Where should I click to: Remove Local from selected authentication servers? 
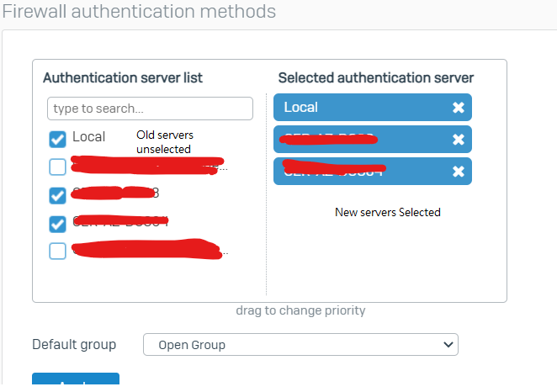[x=458, y=108]
